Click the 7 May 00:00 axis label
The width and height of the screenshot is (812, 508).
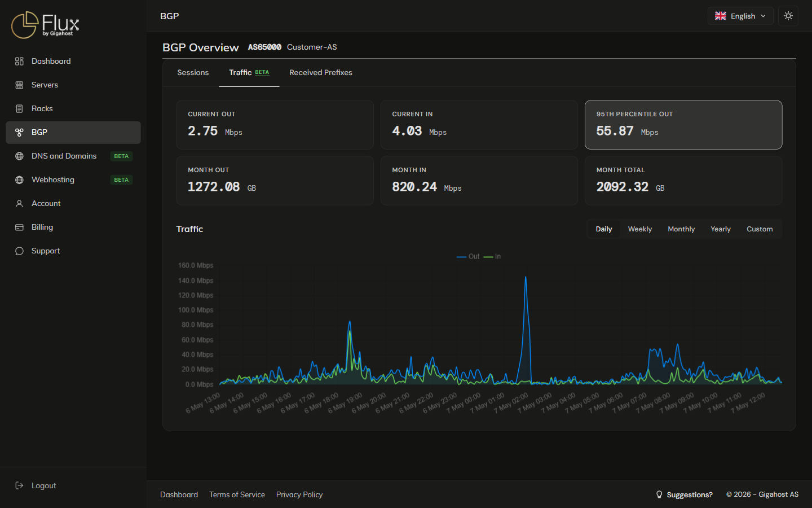click(464, 403)
